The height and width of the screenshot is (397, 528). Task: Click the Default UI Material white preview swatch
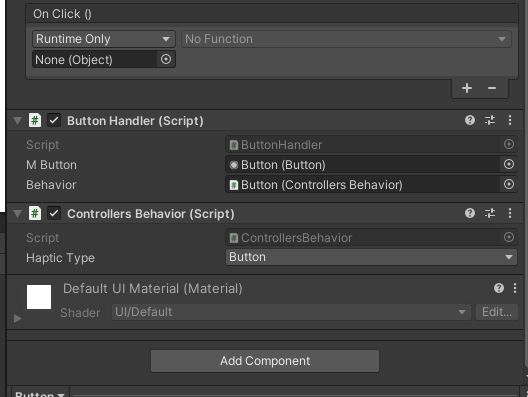coord(39,297)
